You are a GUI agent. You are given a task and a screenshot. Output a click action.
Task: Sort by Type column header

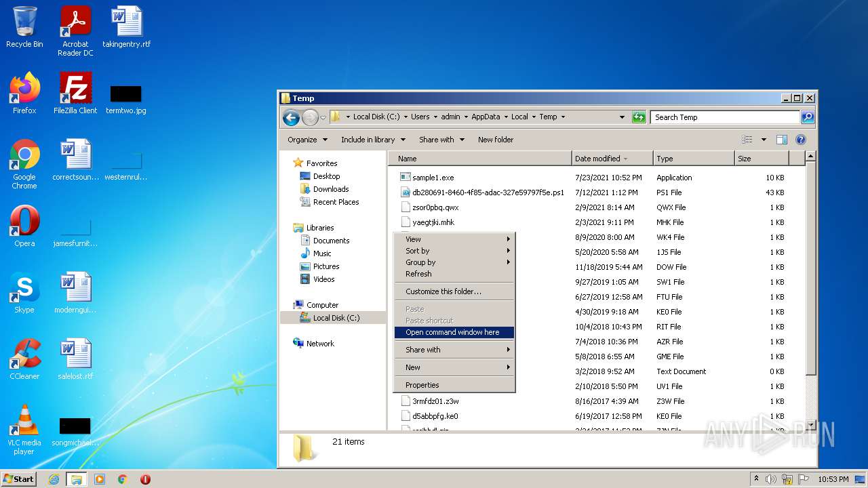694,159
